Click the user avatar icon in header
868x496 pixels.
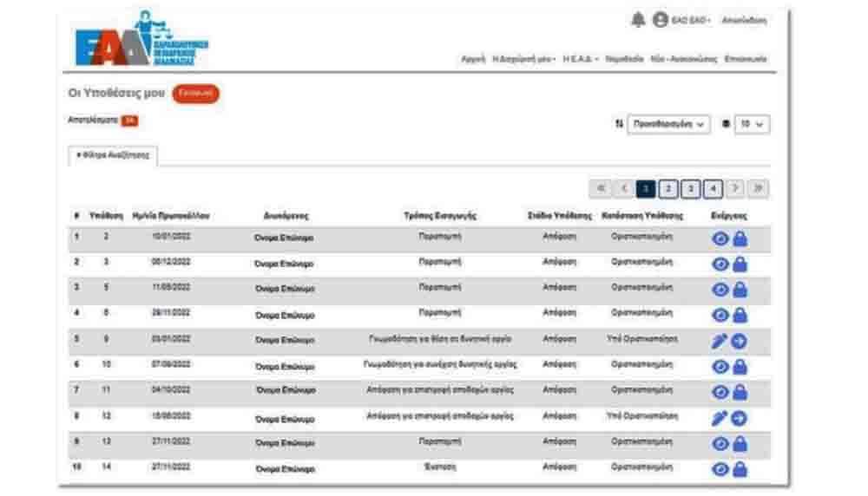661,20
